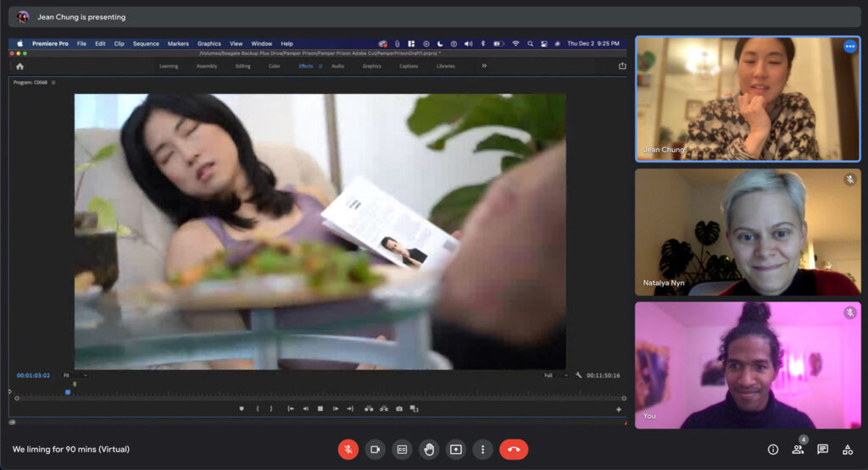
Task: Select Natalya Nyn's video tile
Action: [747, 232]
